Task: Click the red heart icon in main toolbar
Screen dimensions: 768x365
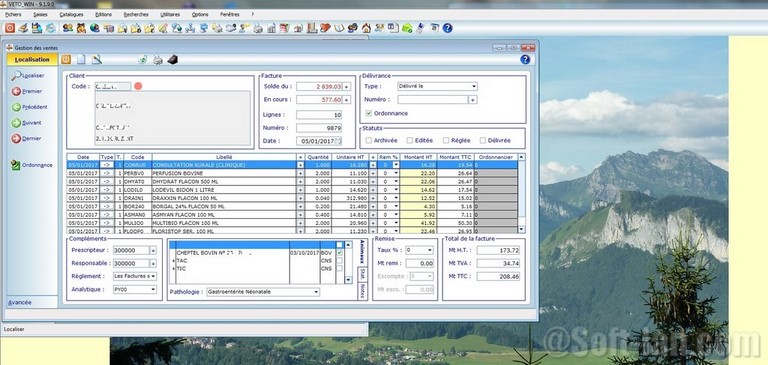Action: (325, 28)
